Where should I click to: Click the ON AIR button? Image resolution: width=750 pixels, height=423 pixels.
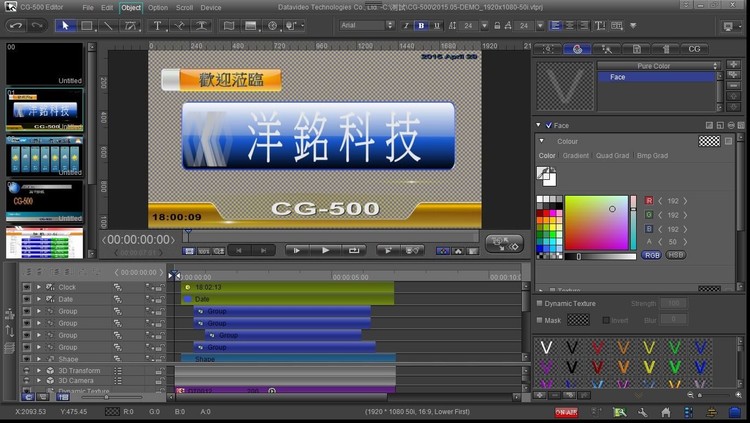[x=566, y=412]
